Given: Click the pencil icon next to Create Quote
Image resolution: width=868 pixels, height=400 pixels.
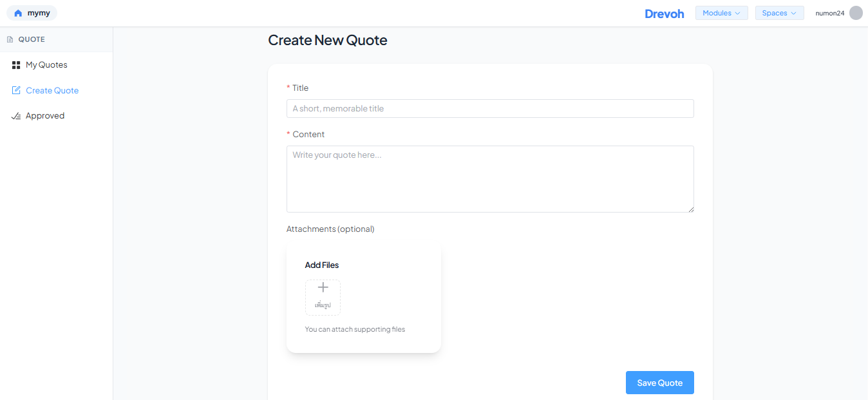Looking at the screenshot, I should click(15, 90).
